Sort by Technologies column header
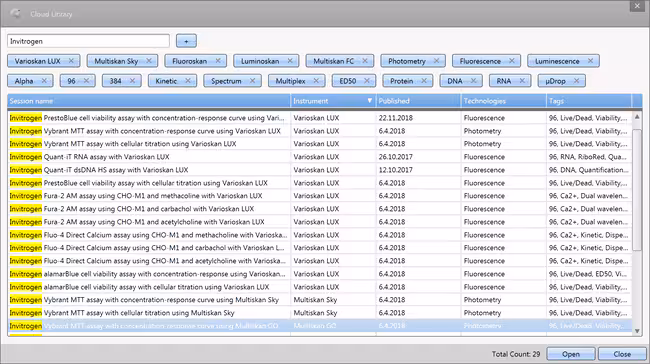The height and width of the screenshot is (364, 650). tap(504, 101)
